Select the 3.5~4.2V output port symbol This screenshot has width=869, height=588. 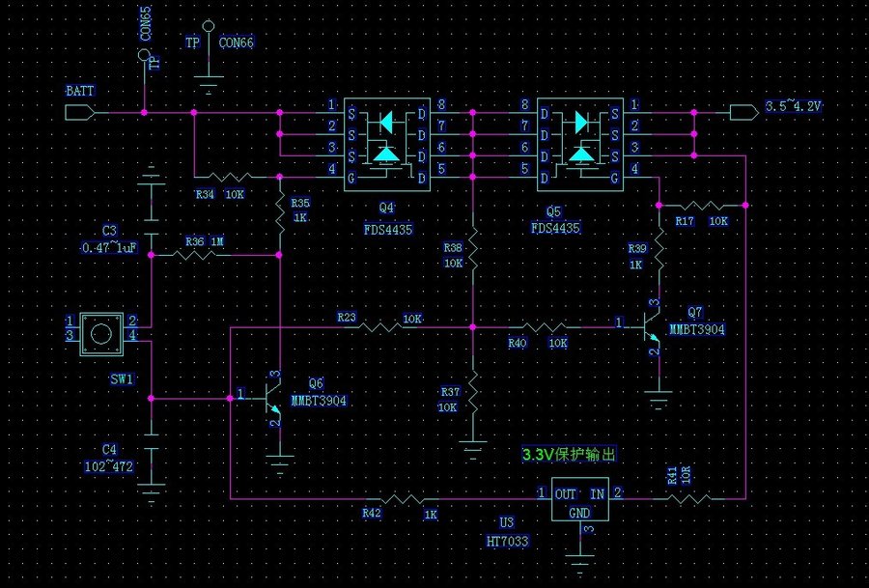(744, 113)
